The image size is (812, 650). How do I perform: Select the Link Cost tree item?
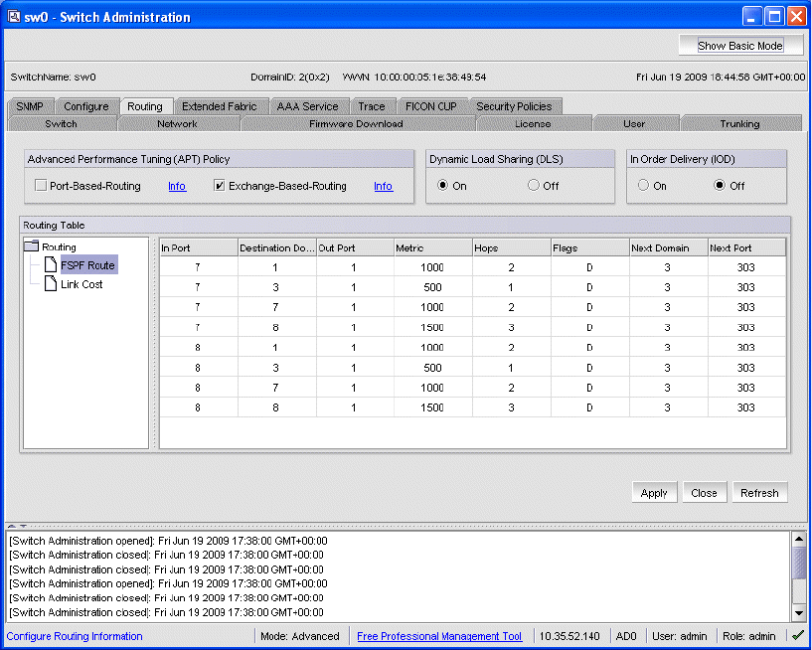point(81,284)
